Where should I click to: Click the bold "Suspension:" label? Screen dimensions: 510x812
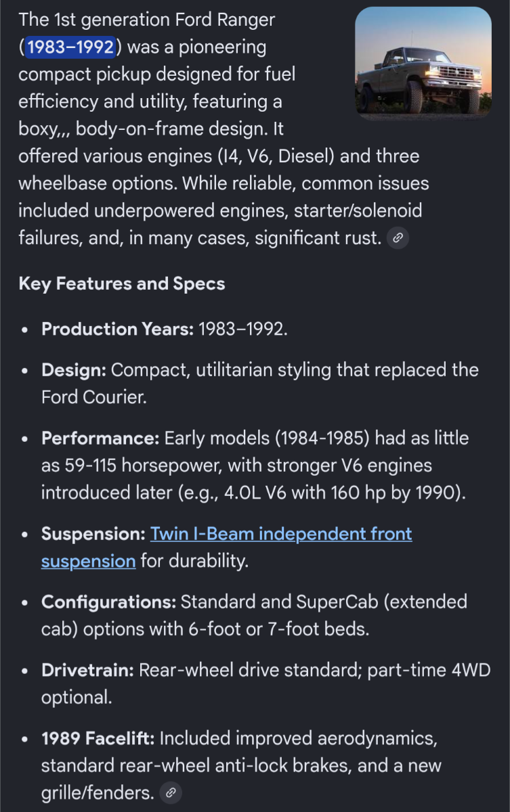[x=93, y=534]
